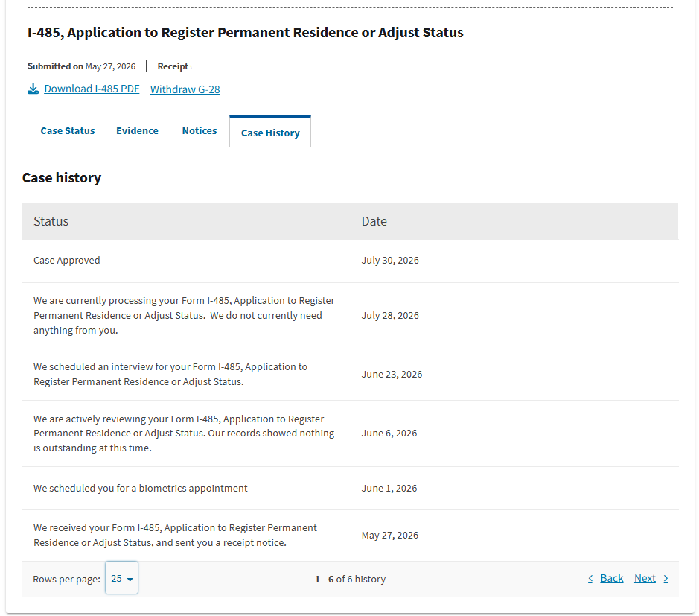Click the left chevron before Back

[x=590, y=579]
